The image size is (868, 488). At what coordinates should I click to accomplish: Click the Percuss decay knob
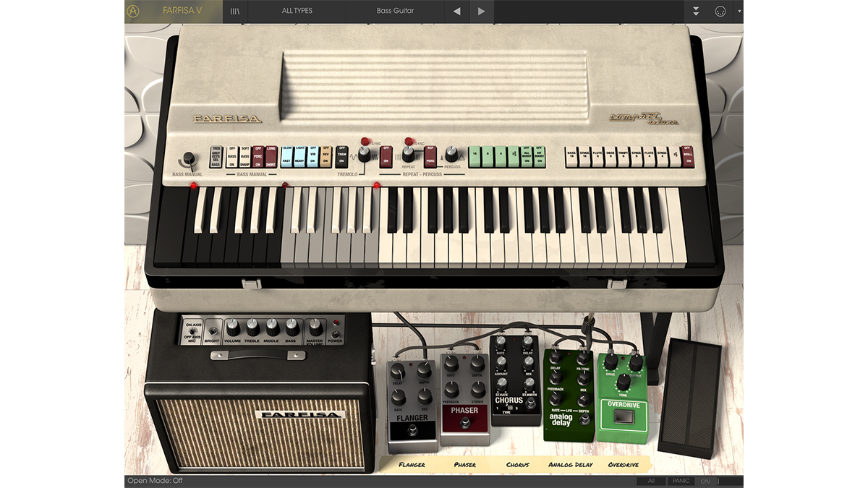coord(451,154)
